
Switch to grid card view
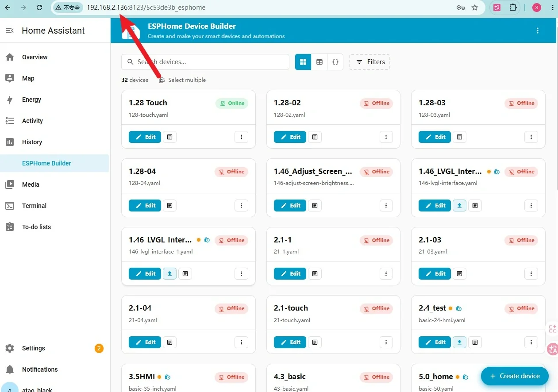(303, 62)
